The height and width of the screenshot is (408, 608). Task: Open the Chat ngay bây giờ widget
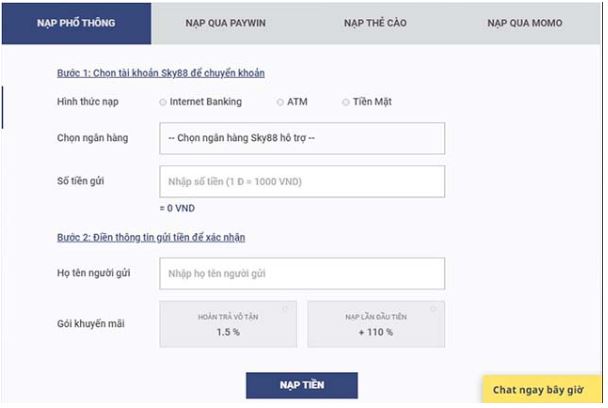[544, 390]
